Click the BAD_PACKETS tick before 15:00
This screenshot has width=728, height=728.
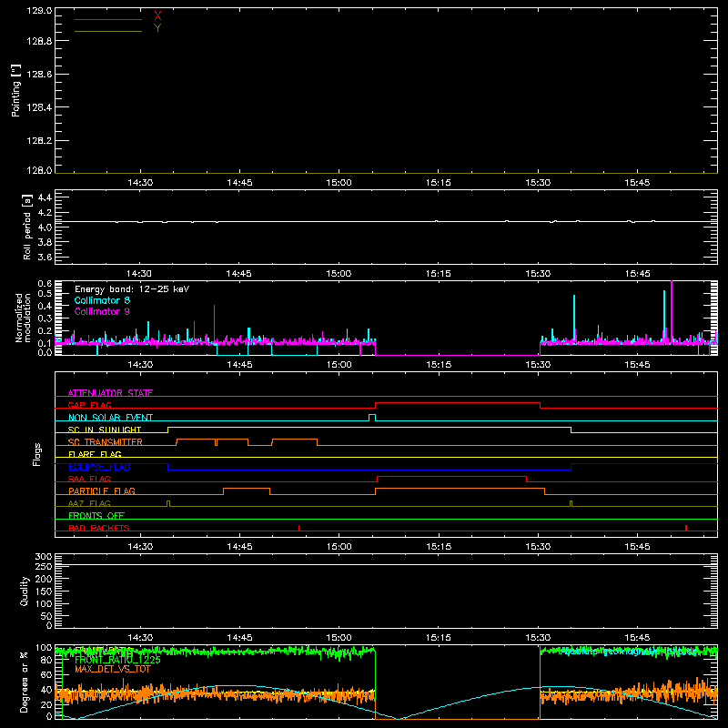[x=299, y=528]
